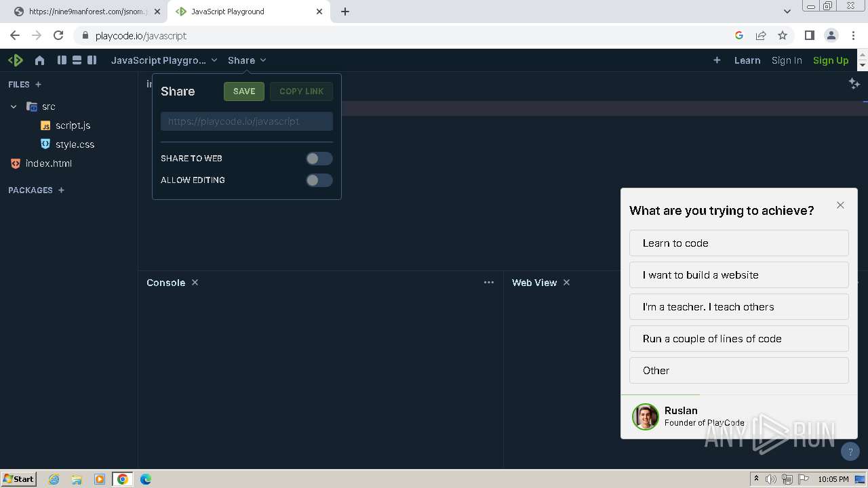Image resolution: width=868 pixels, height=488 pixels.
Task: Choose 'I want to build a website'
Action: pyautogui.click(x=739, y=274)
